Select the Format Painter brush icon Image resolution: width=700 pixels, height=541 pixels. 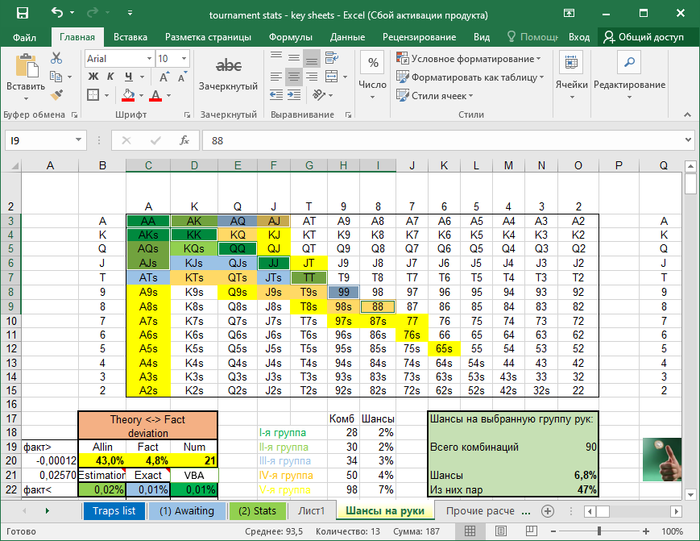(56, 95)
